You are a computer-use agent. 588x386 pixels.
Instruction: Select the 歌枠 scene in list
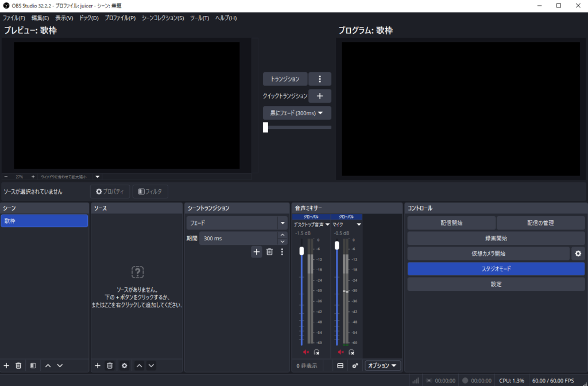click(44, 221)
